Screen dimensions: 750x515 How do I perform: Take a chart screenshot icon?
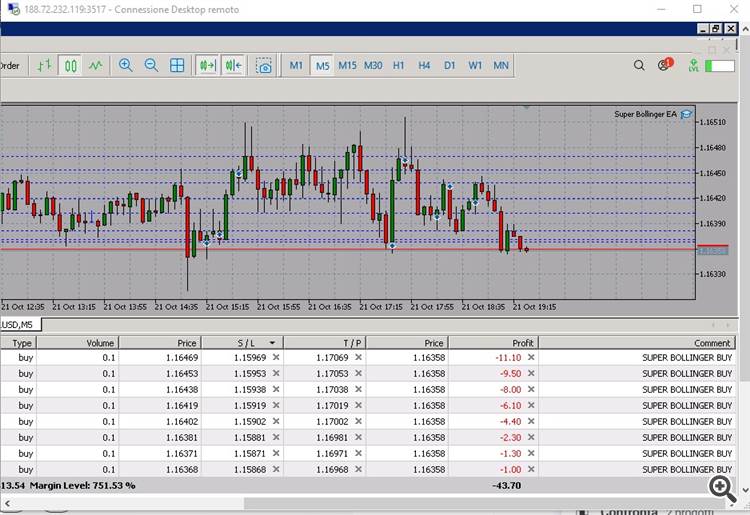(x=264, y=66)
